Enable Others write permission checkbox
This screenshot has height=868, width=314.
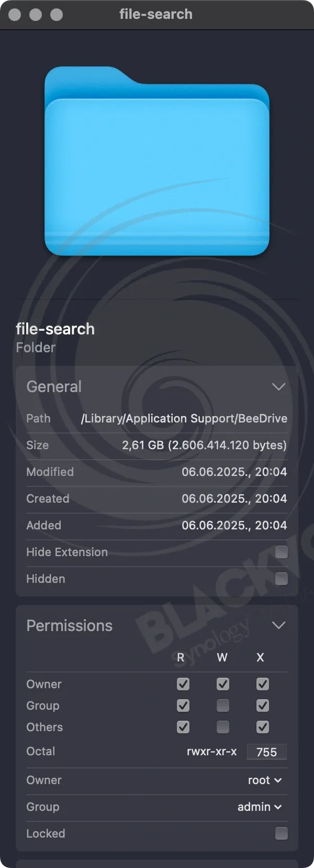point(223,727)
